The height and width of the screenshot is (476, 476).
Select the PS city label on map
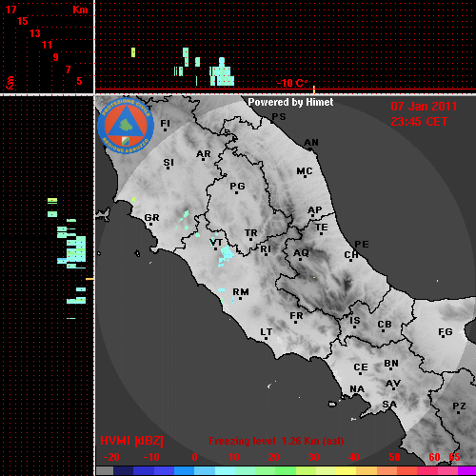tap(279, 117)
